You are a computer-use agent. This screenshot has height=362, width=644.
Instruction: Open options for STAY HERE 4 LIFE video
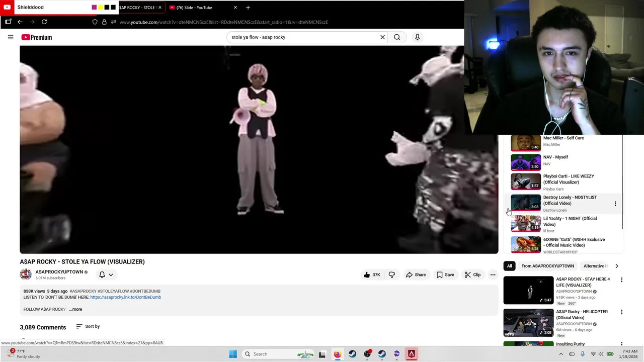(621, 280)
